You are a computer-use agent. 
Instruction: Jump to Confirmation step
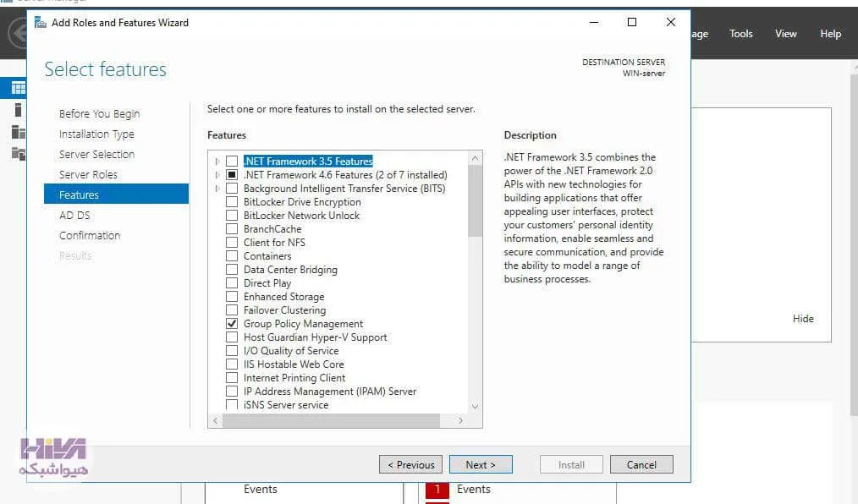tap(90, 236)
